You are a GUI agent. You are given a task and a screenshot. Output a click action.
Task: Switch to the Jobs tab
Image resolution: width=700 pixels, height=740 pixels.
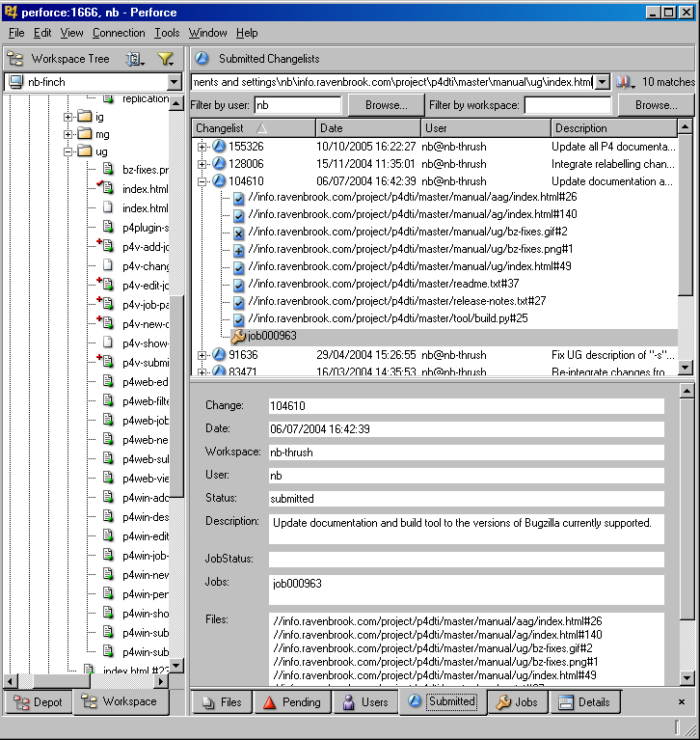click(517, 702)
